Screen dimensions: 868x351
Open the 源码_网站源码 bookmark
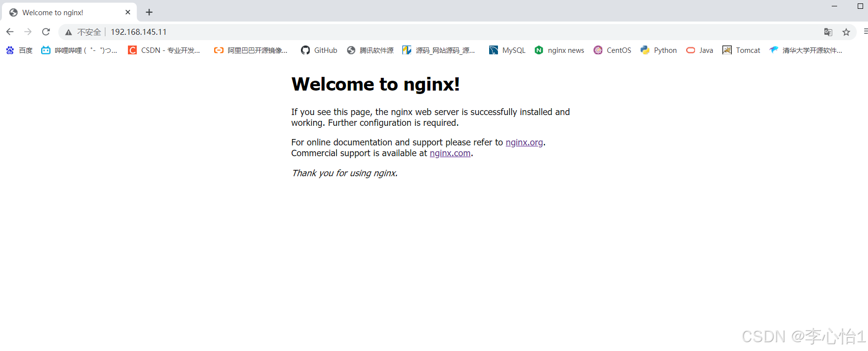click(439, 50)
